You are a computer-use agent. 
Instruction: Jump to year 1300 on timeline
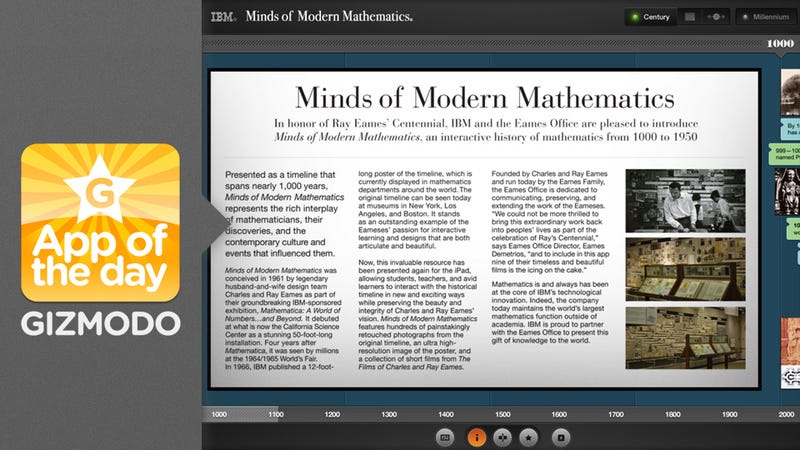[x=389, y=414]
